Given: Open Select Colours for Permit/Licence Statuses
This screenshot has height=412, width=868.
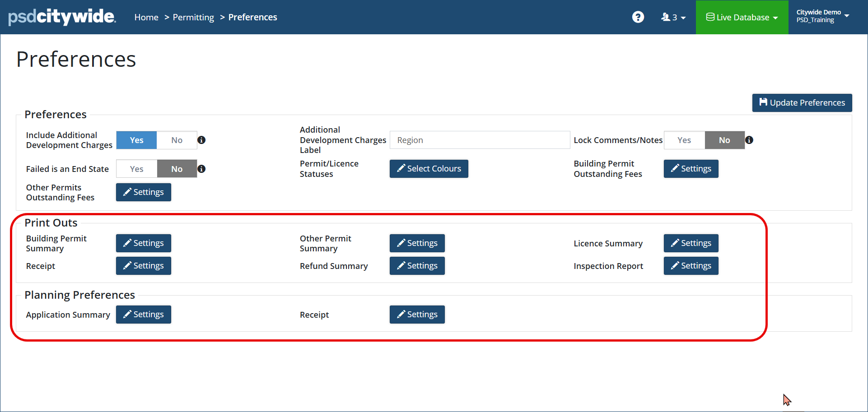Looking at the screenshot, I should [x=429, y=169].
